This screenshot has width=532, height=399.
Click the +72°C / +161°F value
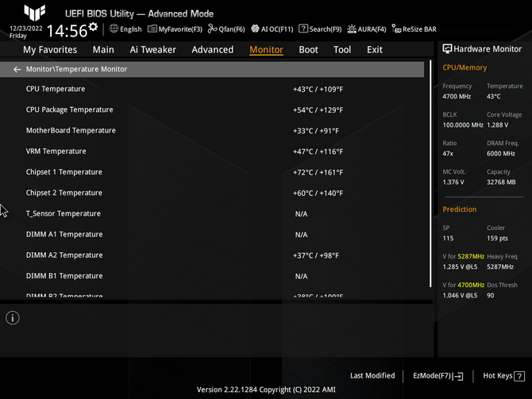coord(318,173)
